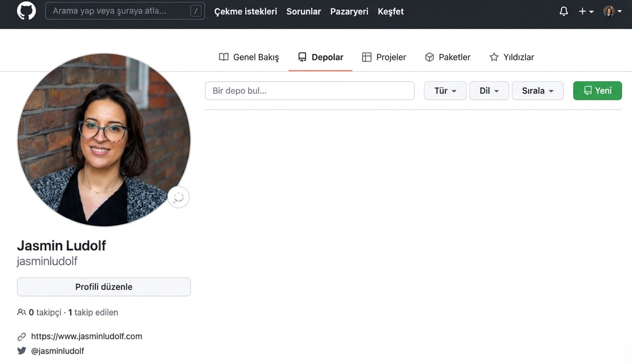This screenshot has width=632, height=364.
Task: Expand the Sırala sorting dropdown
Action: click(x=537, y=91)
